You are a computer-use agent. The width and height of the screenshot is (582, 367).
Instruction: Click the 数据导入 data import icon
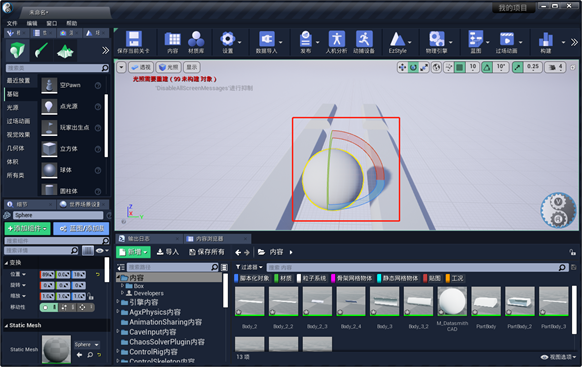(266, 39)
